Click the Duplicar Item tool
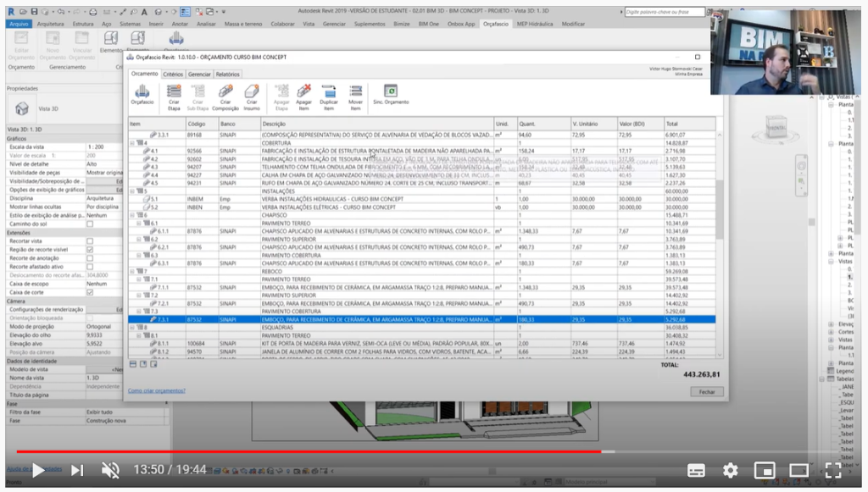Image resolution: width=868 pixels, height=492 pixels. pos(329,97)
